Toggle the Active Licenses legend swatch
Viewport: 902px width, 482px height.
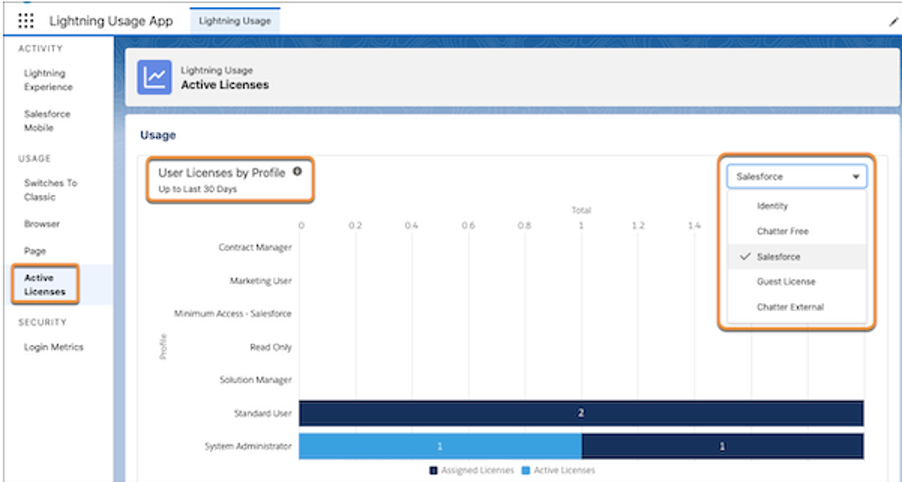[x=525, y=470]
